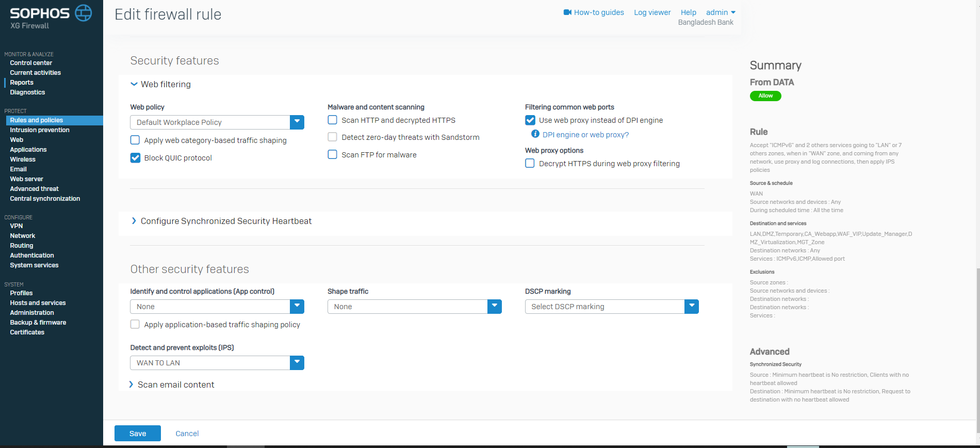Open Hosts and services
Viewport: 980px width, 448px height.
38,303
